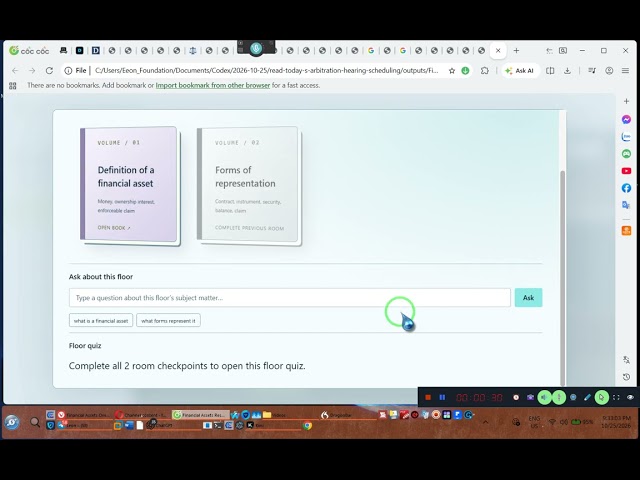This screenshot has width=640, height=480.
Task: Stop the screen recording
Action: point(428,397)
